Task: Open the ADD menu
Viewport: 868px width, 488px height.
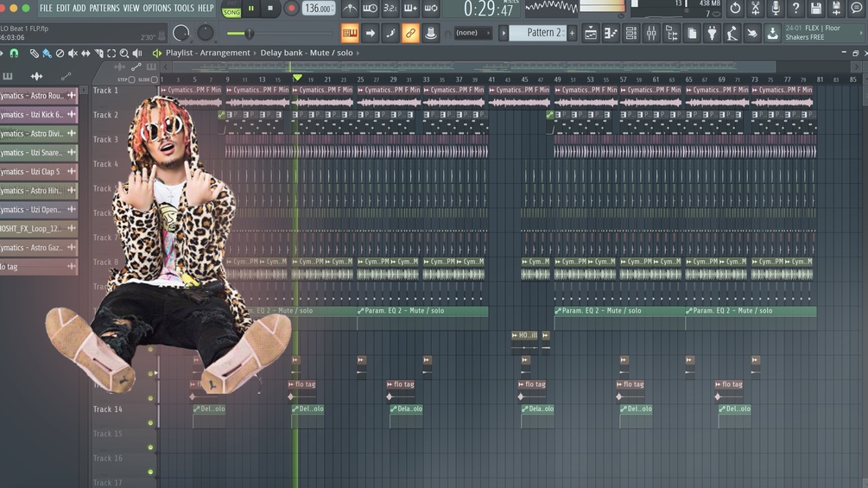Action: tap(79, 9)
